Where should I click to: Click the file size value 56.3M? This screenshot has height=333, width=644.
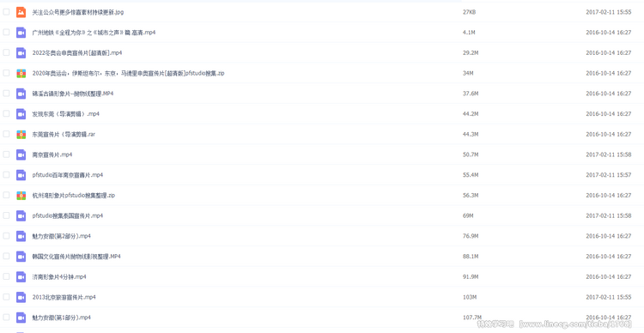[x=471, y=196]
